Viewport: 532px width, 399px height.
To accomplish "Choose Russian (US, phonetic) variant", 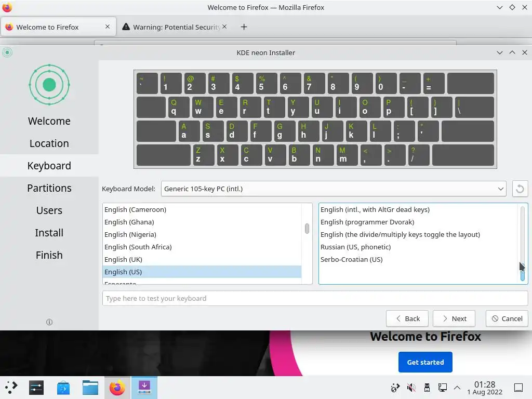I will click(x=418, y=247).
